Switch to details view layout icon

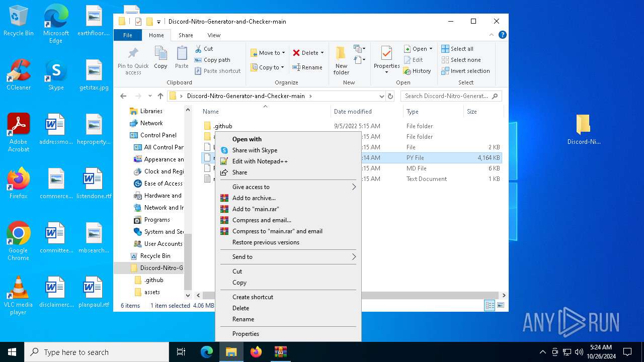click(489, 305)
